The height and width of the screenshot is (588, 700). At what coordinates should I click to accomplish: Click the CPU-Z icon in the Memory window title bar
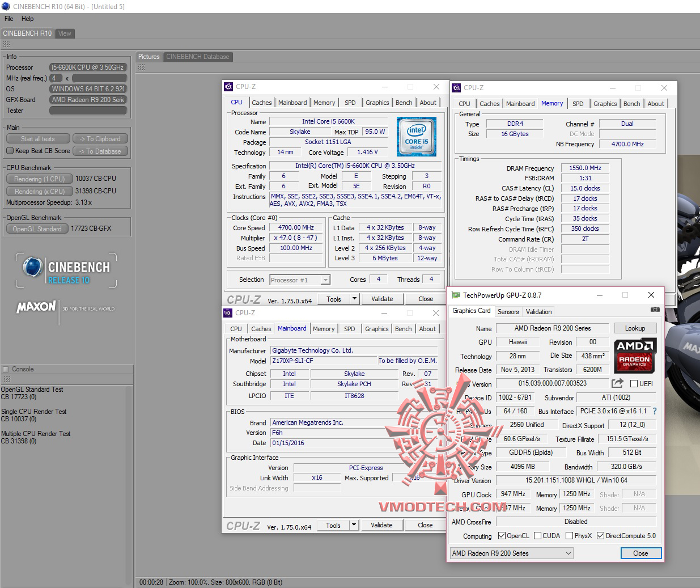[x=456, y=88]
